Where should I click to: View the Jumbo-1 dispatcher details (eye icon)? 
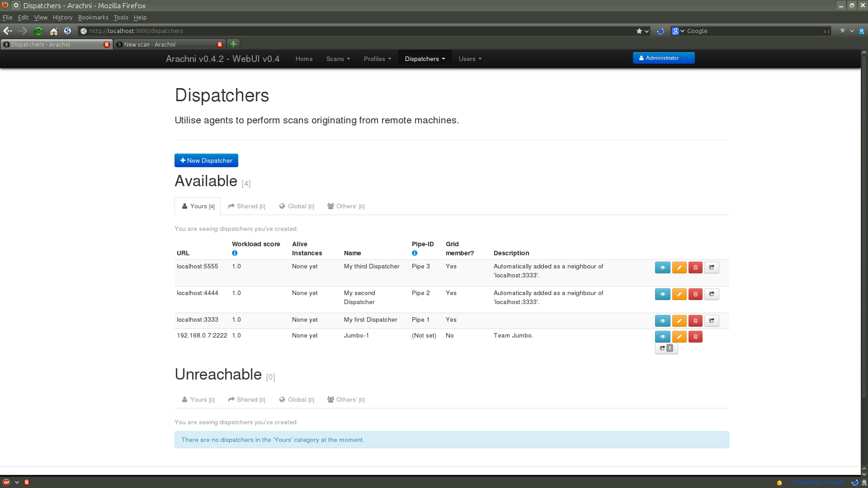click(x=662, y=337)
